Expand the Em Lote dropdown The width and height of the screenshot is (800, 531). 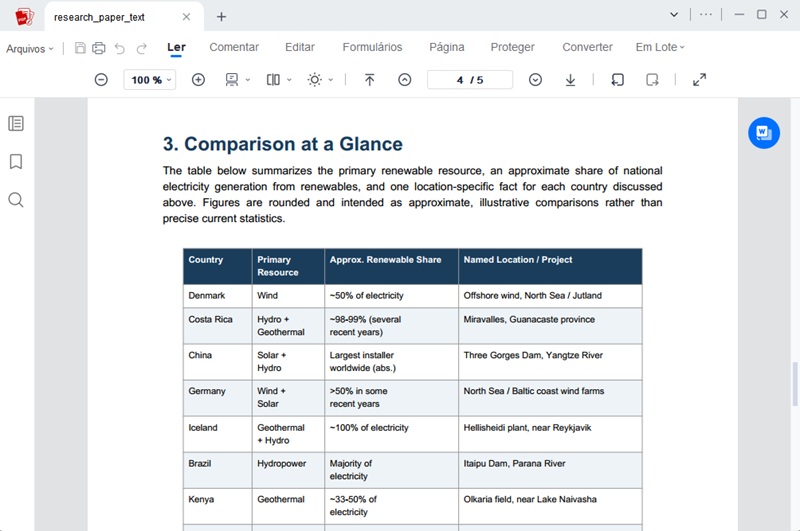660,47
